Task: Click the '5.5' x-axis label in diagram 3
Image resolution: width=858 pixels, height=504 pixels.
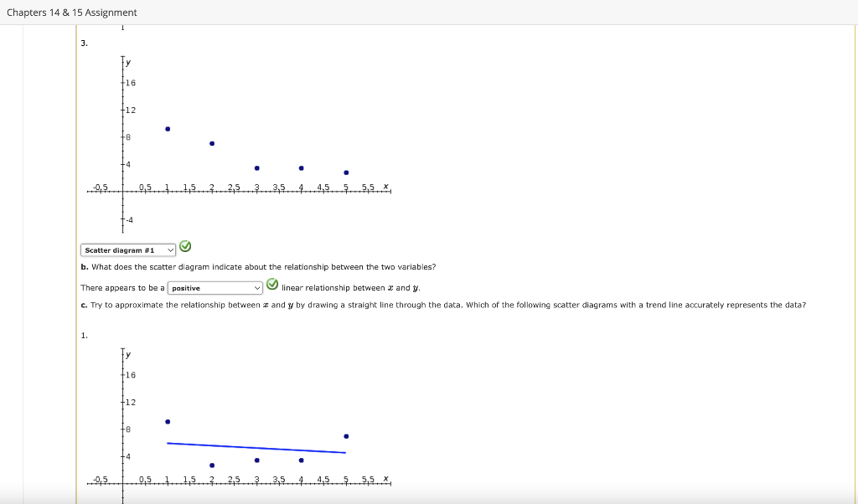Action: pyautogui.click(x=369, y=187)
